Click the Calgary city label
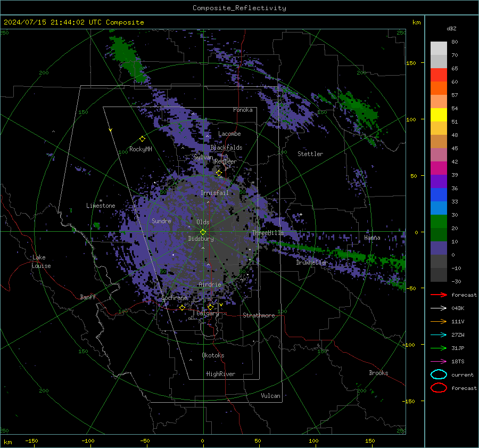The image size is (479, 448). pos(208,313)
